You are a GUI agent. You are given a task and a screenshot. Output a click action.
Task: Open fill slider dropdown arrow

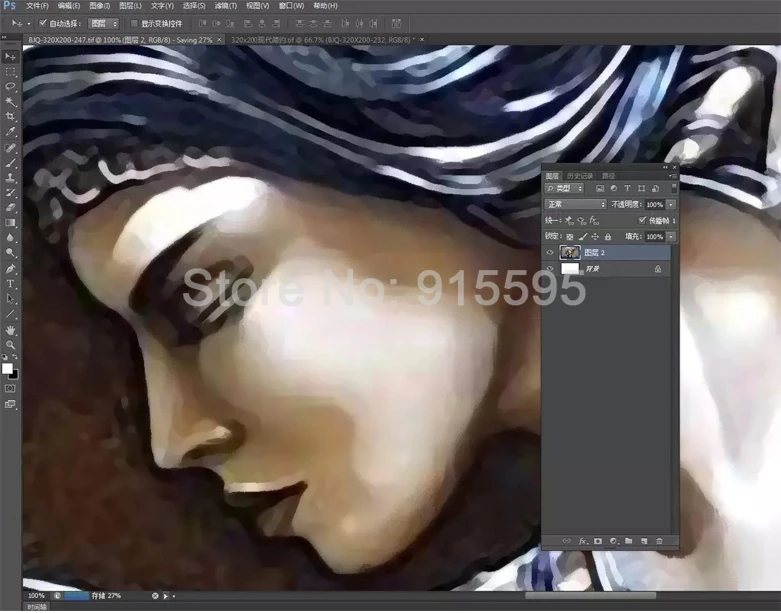(671, 237)
